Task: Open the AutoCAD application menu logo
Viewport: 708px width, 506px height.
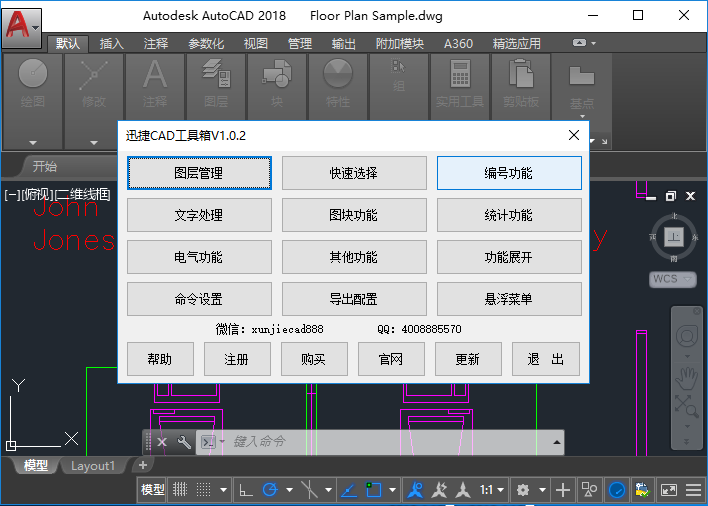Action: click(22, 27)
